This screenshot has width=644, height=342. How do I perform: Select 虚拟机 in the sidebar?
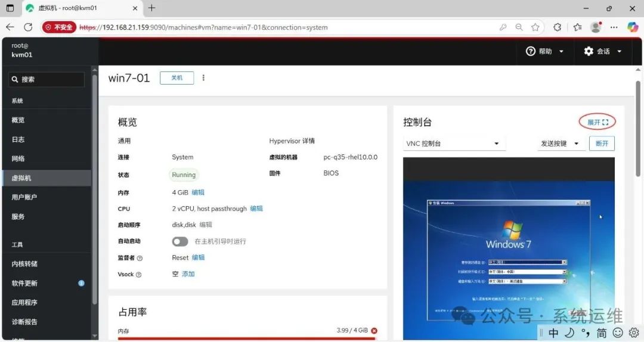(47, 178)
